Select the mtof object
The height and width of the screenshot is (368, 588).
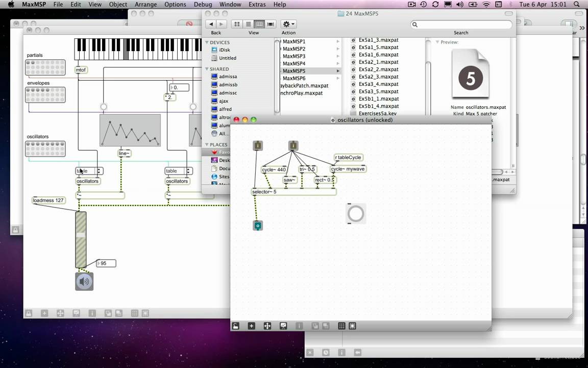pyautogui.click(x=81, y=70)
